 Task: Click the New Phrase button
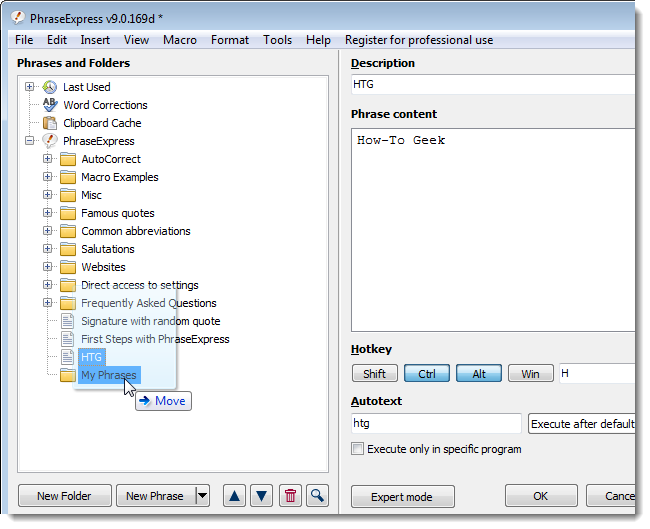coord(156,495)
